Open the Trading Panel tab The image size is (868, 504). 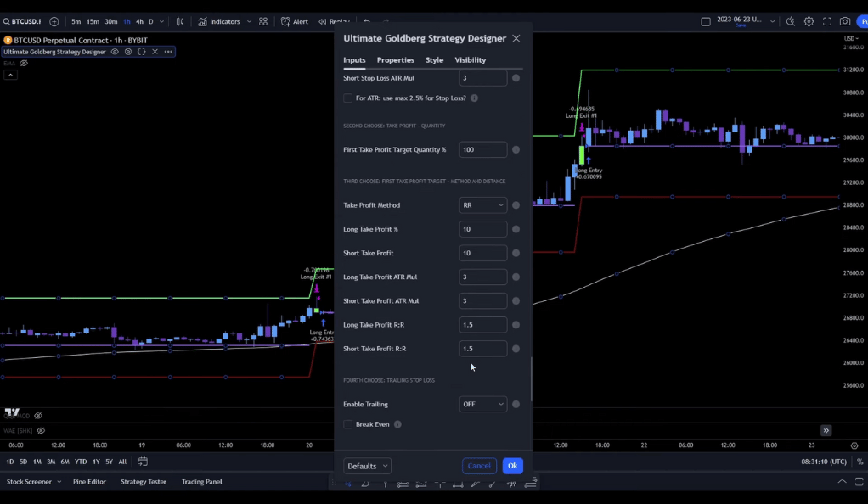point(201,482)
